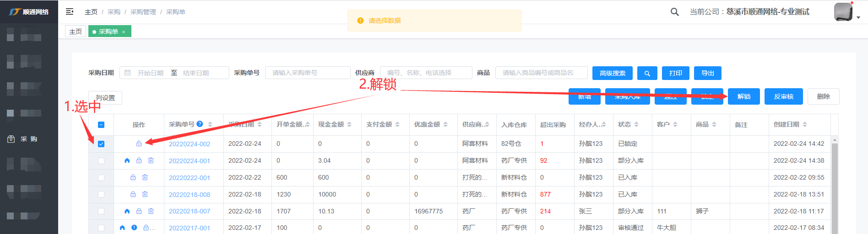Screen dimensions: 868x234
Task: Click the top header search magnifier icon
Action: pyautogui.click(x=674, y=12)
